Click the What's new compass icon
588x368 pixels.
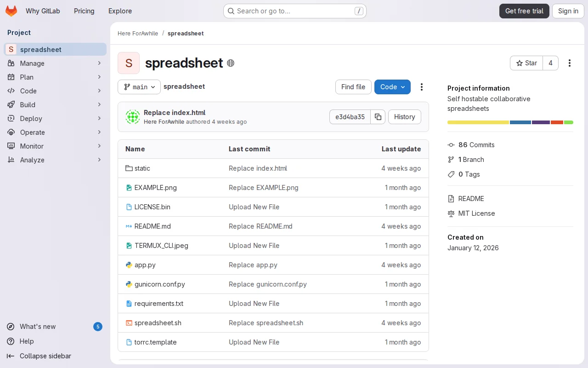[x=11, y=327]
